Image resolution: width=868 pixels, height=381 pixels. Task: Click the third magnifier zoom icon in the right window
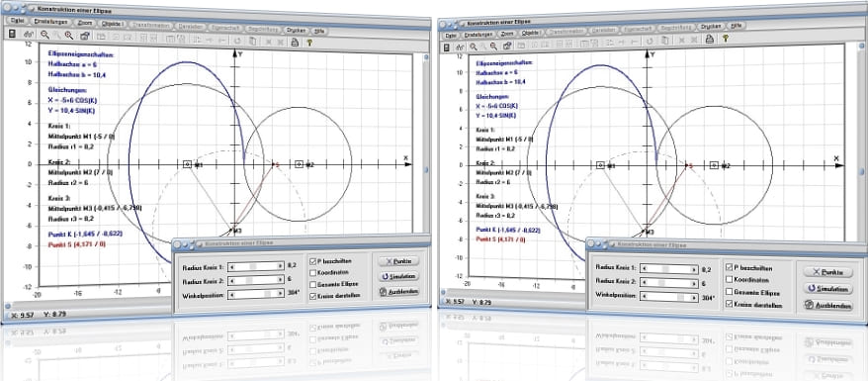pos(493,46)
